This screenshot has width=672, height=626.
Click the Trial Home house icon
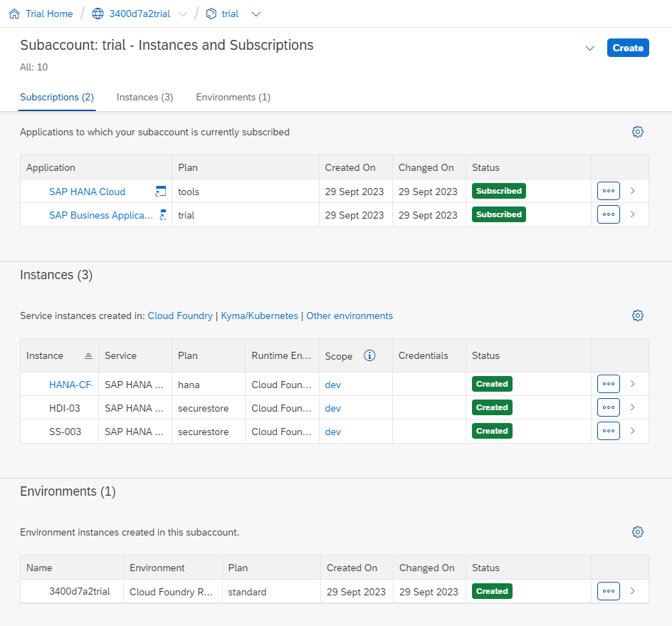(14, 14)
